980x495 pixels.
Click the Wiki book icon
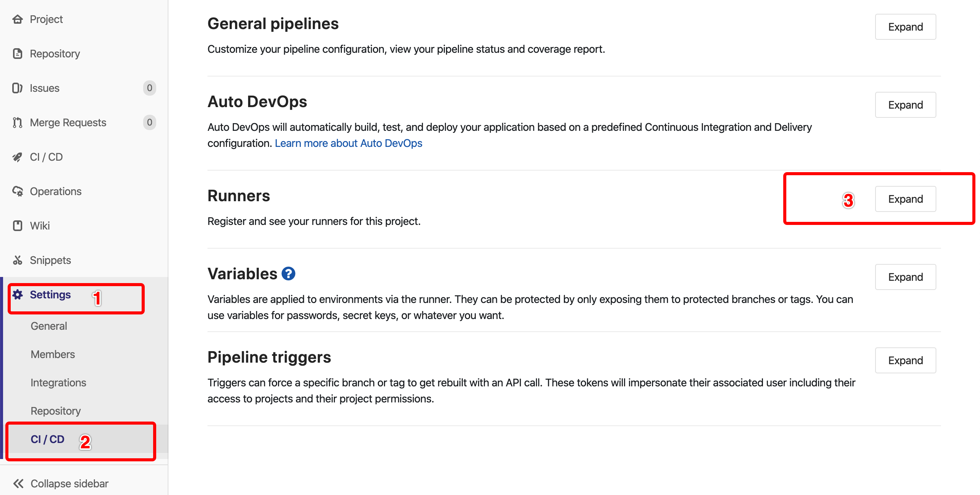(x=18, y=226)
